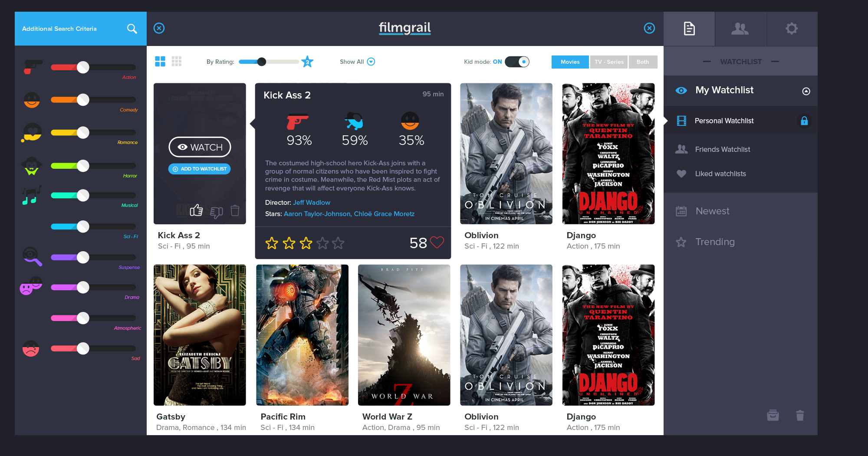Adjust the Drama genre slider
Screen dimensions: 868x456
(x=83, y=287)
